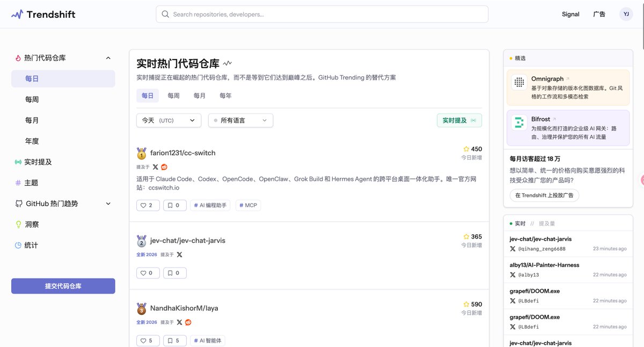Click the 提交代码仓库 button
The width and height of the screenshot is (644, 347).
coord(63,286)
